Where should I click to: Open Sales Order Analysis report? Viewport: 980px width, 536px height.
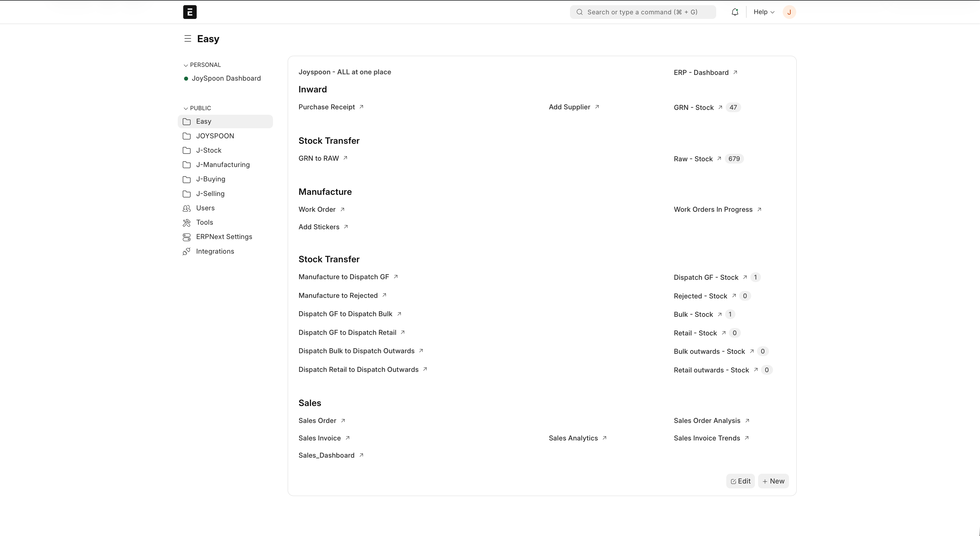coord(707,420)
